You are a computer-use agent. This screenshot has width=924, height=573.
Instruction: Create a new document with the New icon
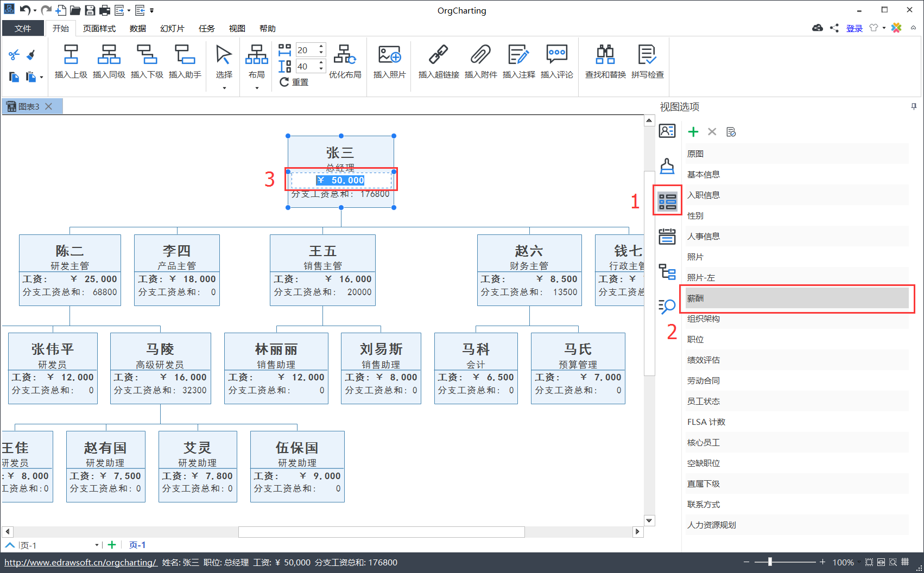tap(61, 10)
